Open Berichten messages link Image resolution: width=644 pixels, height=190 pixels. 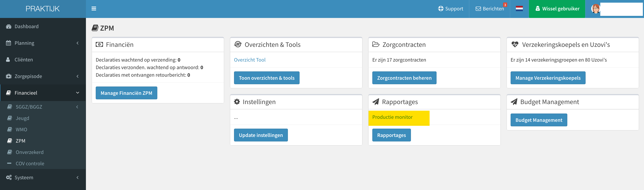tap(490, 9)
